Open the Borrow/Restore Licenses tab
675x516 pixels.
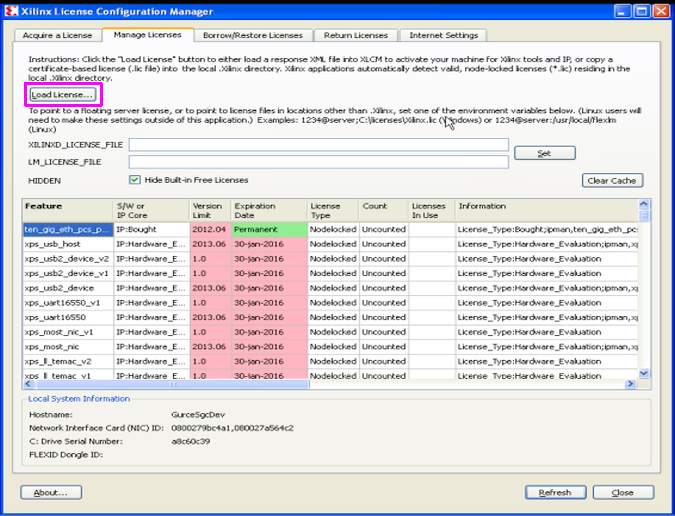pyautogui.click(x=253, y=35)
